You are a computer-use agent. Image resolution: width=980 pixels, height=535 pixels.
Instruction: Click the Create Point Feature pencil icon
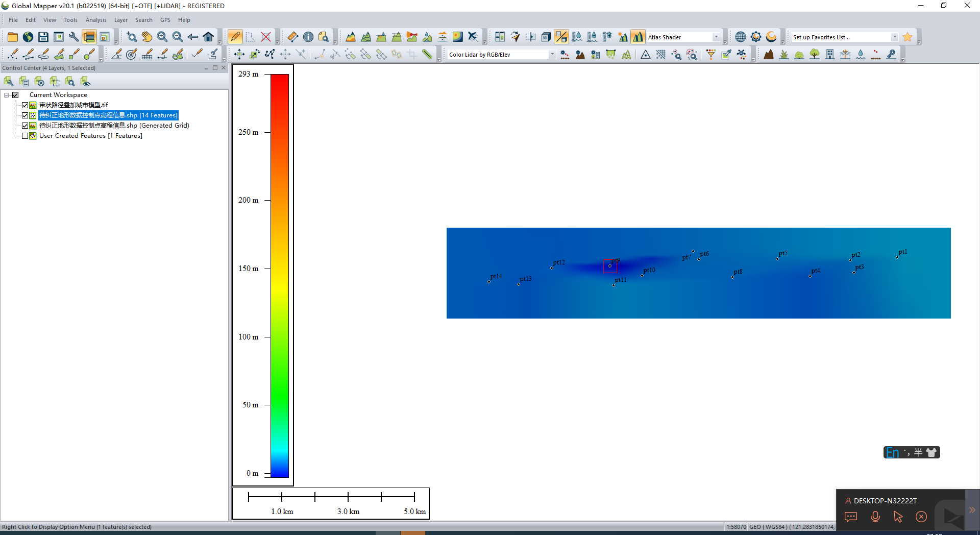[x=13, y=54]
